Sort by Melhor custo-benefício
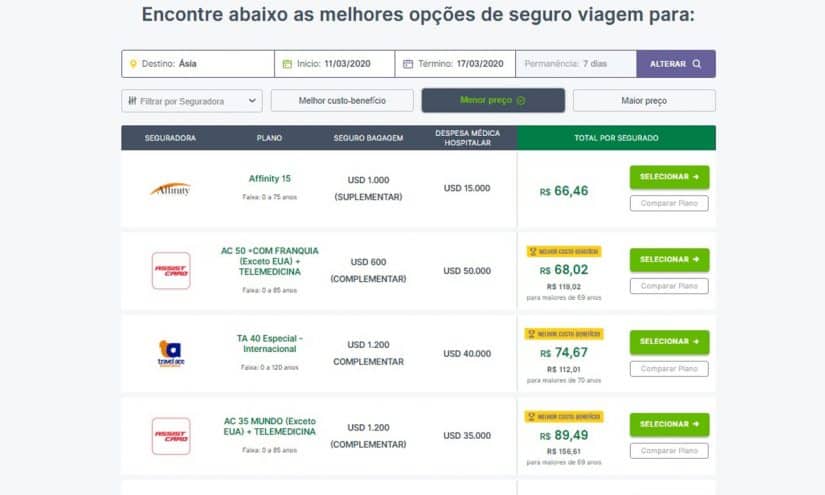This screenshot has height=495, width=825. coord(342,100)
